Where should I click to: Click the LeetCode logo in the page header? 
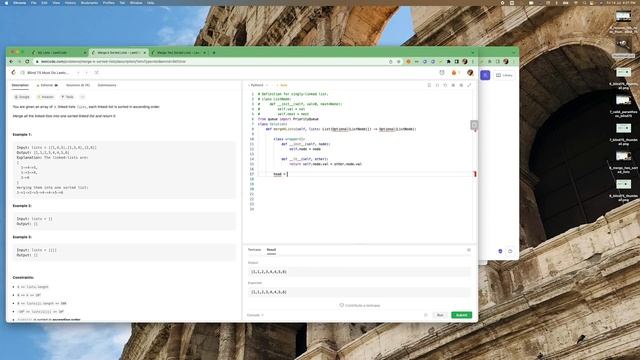tap(13, 73)
